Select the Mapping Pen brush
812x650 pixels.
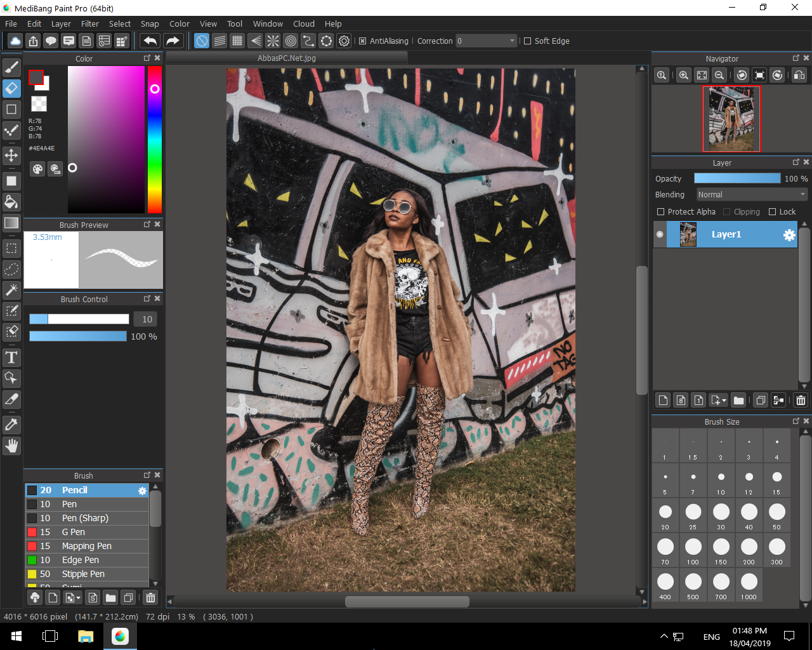click(87, 546)
